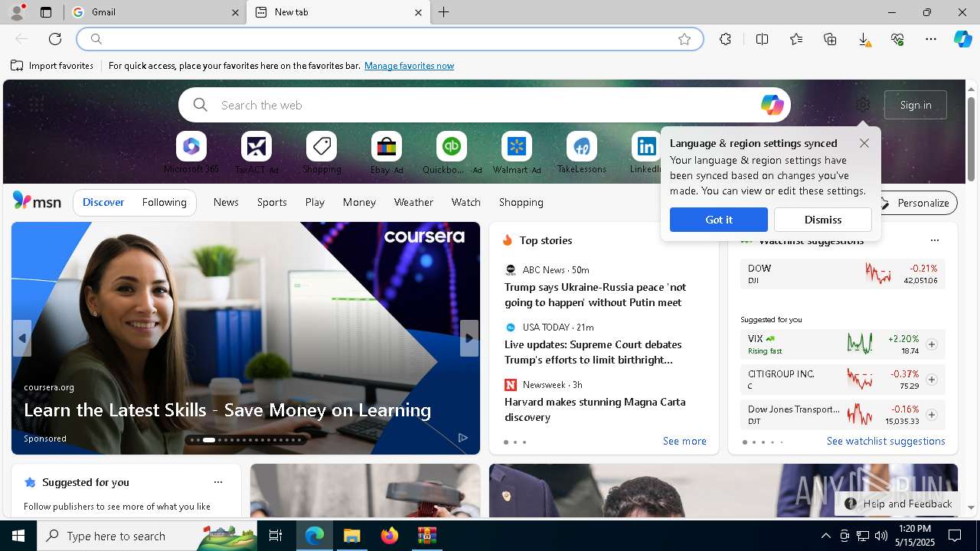Open the Play section
The image size is (980, 551).
pos(315,202)
